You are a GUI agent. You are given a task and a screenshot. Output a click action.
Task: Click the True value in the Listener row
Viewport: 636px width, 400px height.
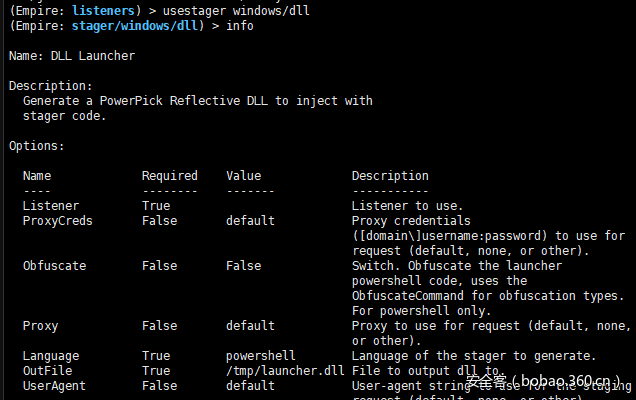coord(156,206)
